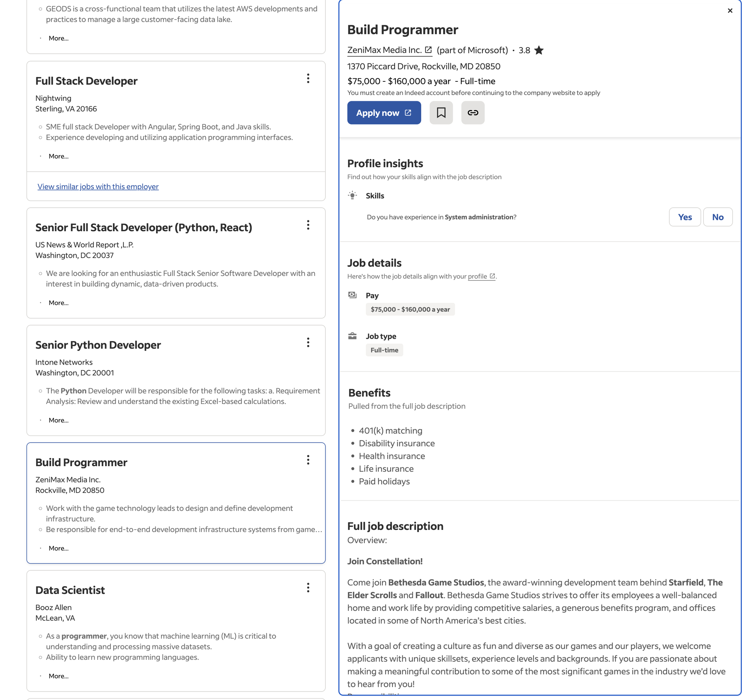The width and height of the screenshot is (754, 700).
Task: Answer No to System administration experience
Action: (x=717, y=217)
